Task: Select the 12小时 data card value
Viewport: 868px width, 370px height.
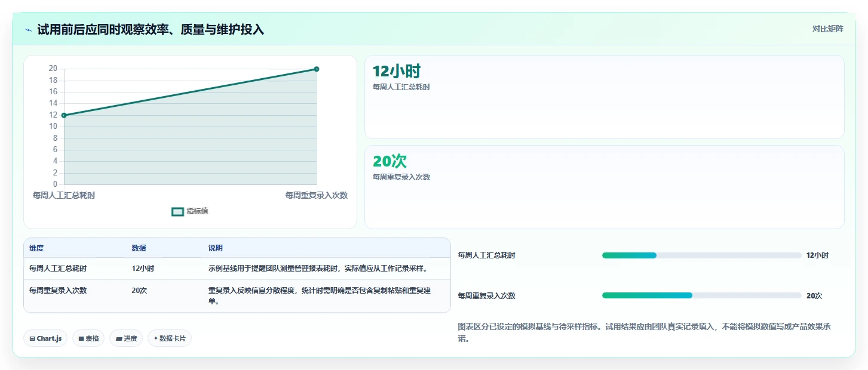Action: tap(397, 72)
